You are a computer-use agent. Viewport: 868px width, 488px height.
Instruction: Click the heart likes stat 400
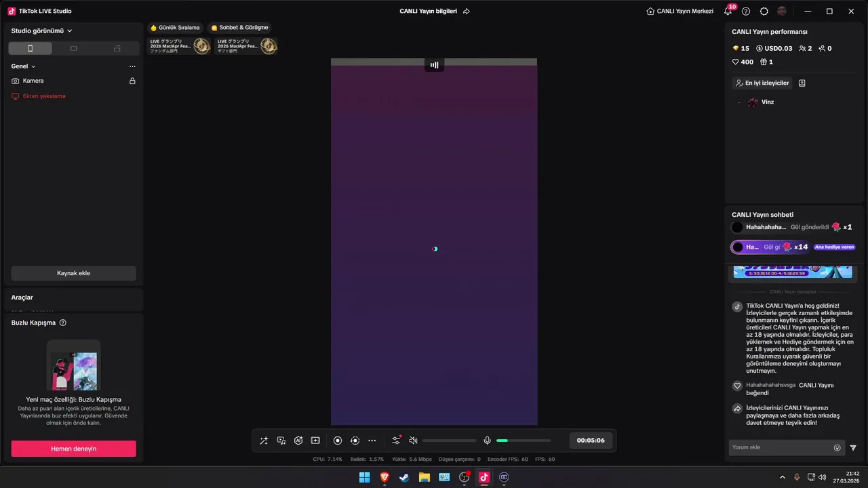pos(743,62)
